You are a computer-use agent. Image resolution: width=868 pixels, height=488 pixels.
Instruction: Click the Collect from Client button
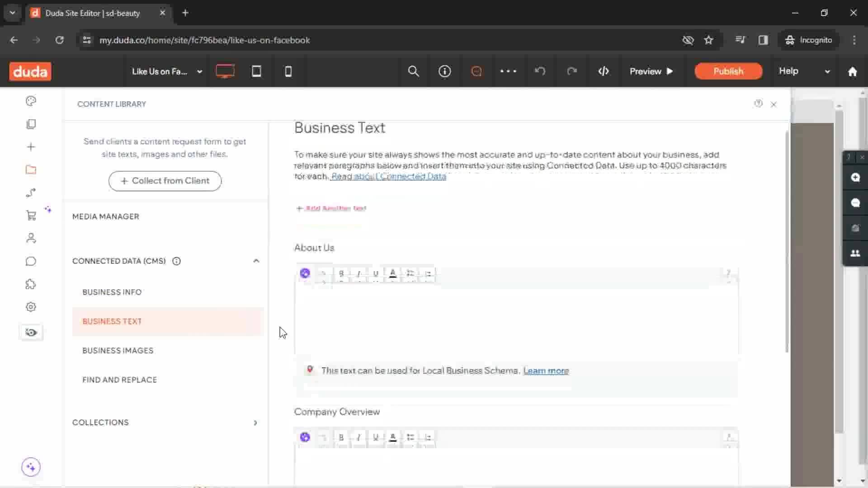(x=165, y=181)
